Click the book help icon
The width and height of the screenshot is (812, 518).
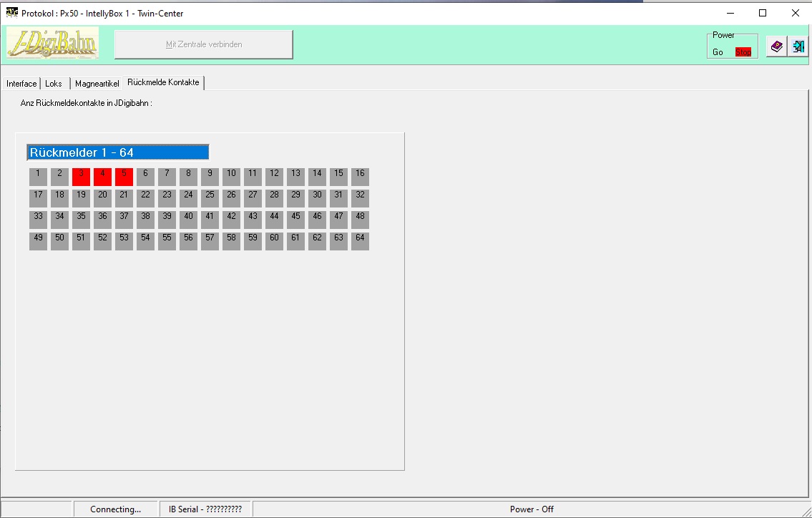tap(776, 47)
